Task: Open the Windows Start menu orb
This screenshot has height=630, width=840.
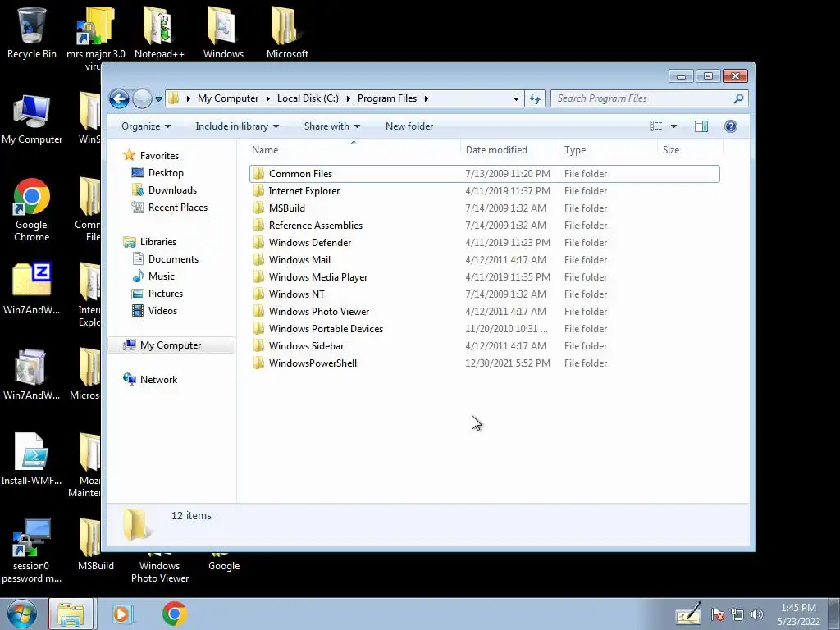Action: 22,614
